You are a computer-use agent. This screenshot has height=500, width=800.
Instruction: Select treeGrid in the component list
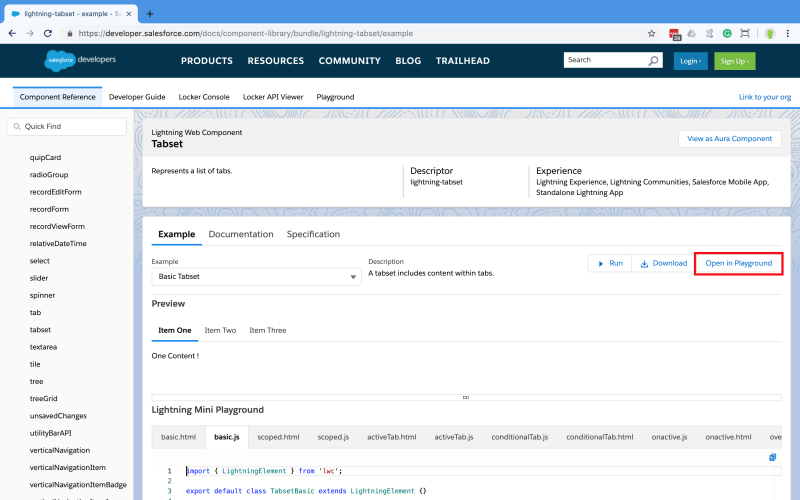point(45,398)
